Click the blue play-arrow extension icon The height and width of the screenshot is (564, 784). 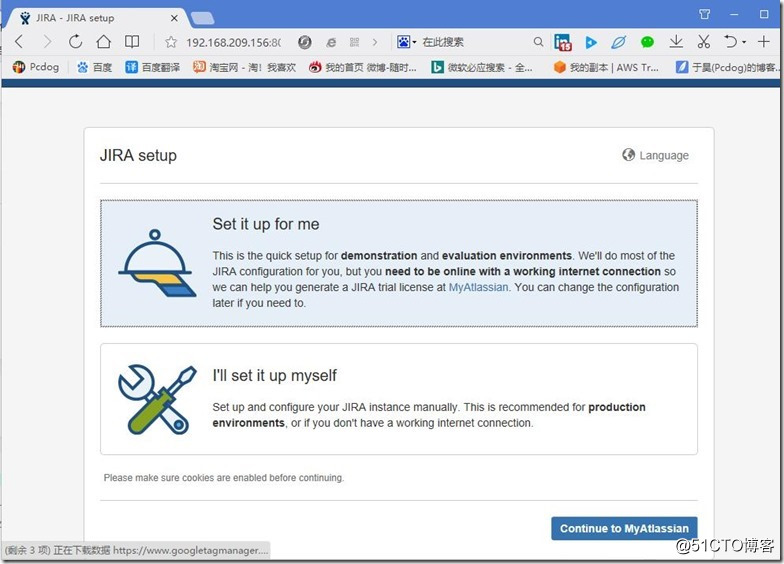pyautogui.click(x=591, y=42)
